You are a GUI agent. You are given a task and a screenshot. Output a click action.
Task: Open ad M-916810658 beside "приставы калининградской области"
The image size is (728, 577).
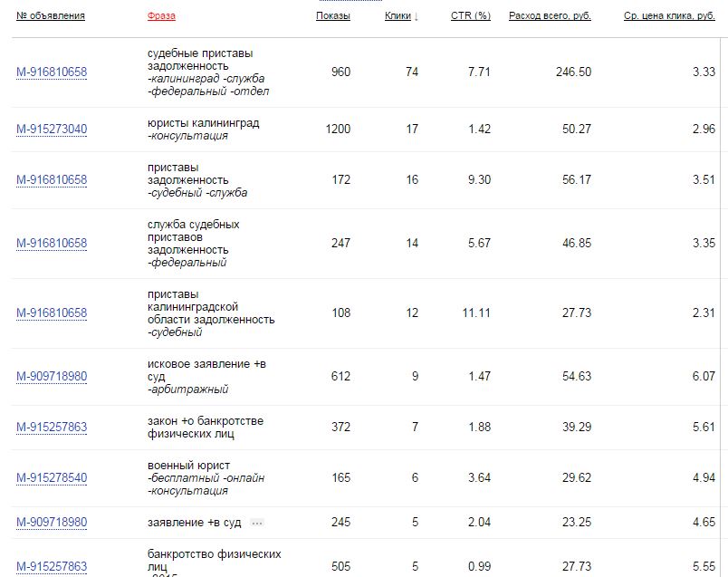point(52,313)
